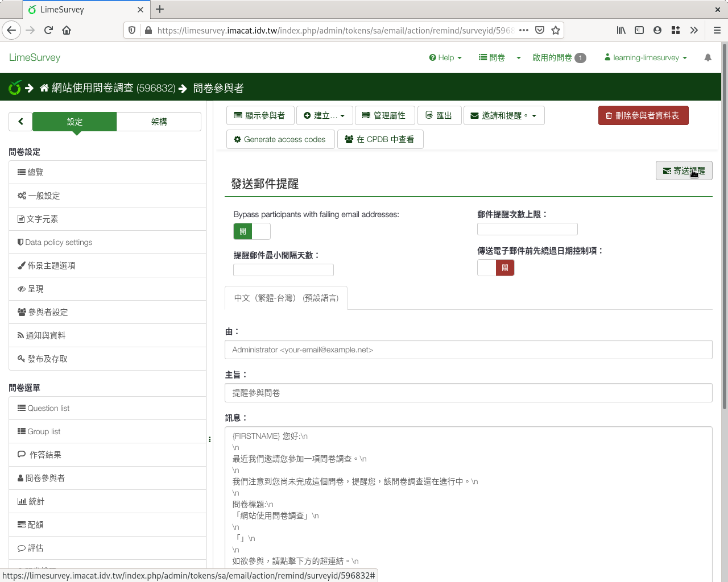This screenshot has height=582, width=728.
Task: Expand the caret next to 問卷 menu
Action: tap(519, 58)
